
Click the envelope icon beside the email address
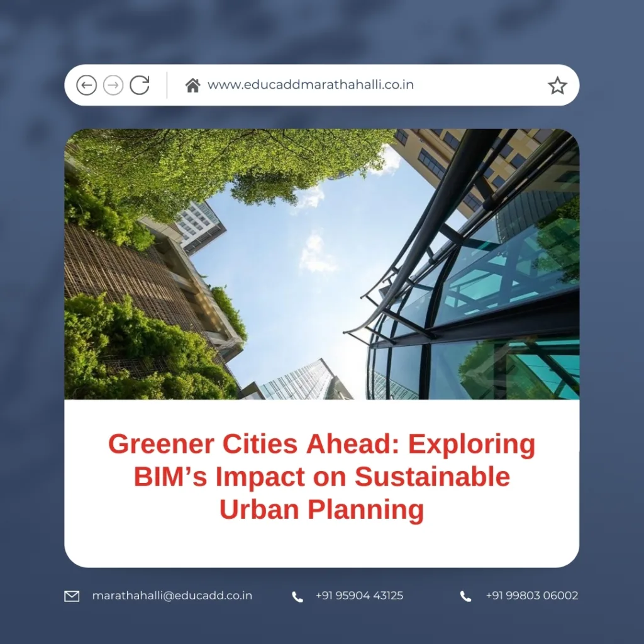point(71,595)
